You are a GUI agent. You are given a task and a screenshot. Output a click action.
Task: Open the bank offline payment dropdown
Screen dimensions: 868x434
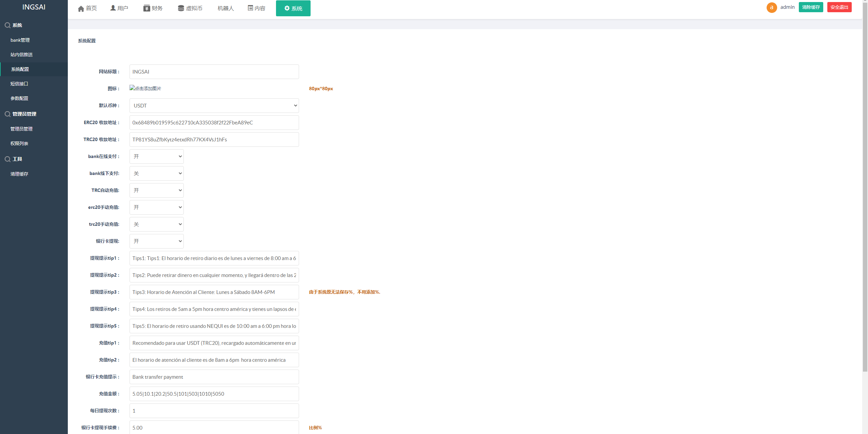156,173
